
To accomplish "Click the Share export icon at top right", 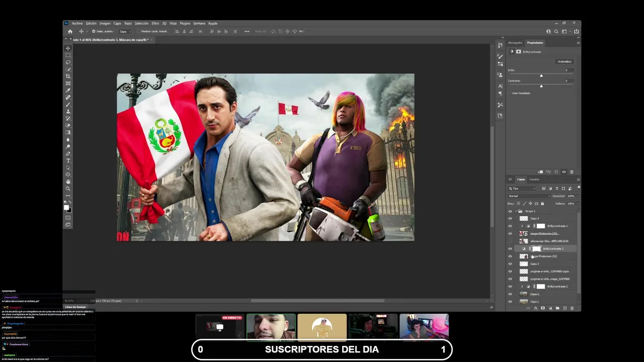I will tap(576, 31).
